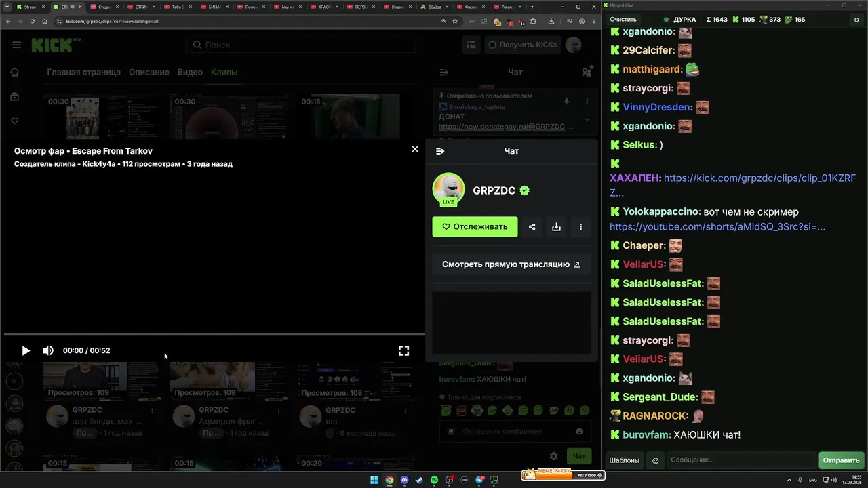Image resolution: width=868 pixels, height=488 pixels.
Task: Open Шаблоны templates in Merged Chat
Action: coord(624,460)
